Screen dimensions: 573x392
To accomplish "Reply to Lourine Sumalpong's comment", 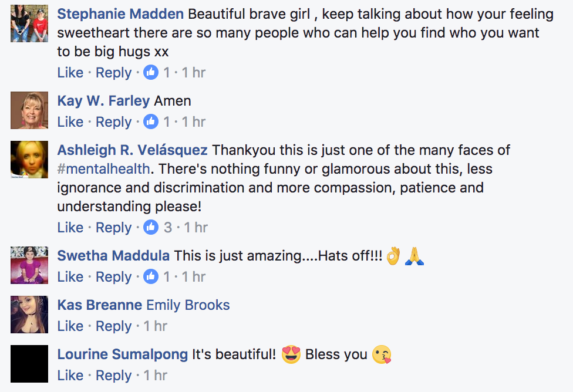I will [x=113, y=376].
